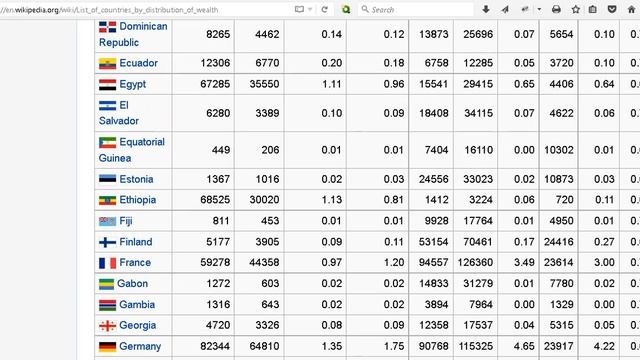
Task: Follow the Fiji link
Action: coord(126,221)
